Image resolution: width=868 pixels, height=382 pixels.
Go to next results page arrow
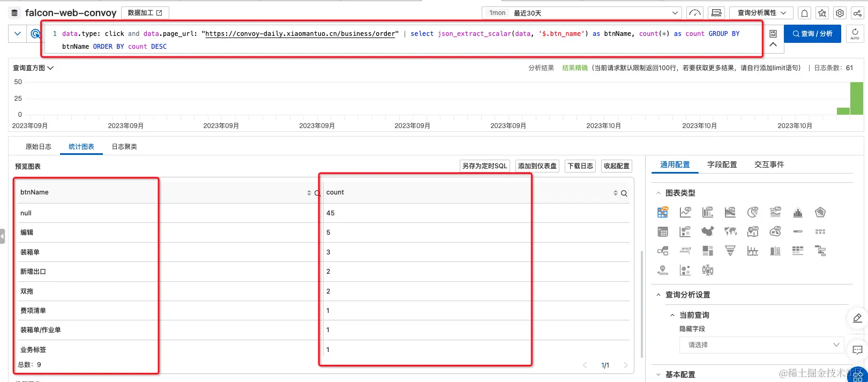point(625,365)
